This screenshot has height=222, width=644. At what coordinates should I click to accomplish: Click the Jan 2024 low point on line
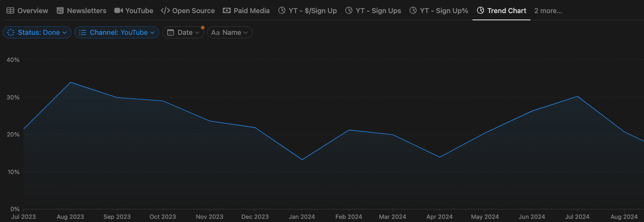pyautogui.click(x=302, y=160)
